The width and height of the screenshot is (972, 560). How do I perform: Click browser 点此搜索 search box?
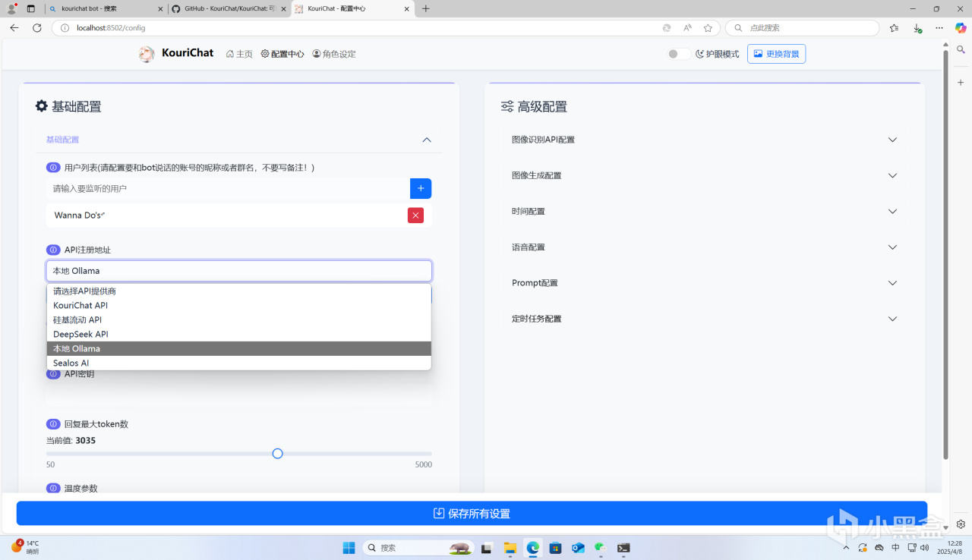point(803,27)
